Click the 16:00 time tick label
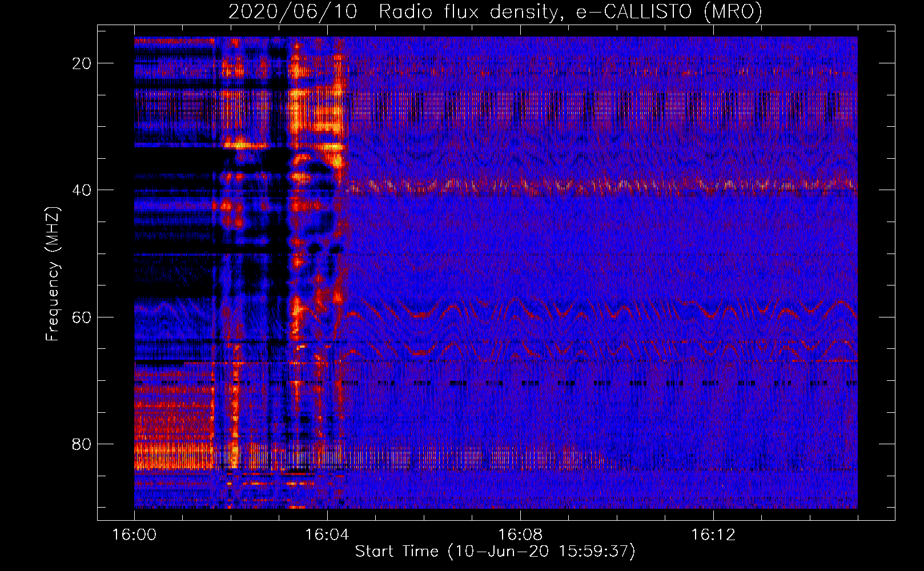The width and height of the screenshot is (924, 571). [x=134, y=535]
